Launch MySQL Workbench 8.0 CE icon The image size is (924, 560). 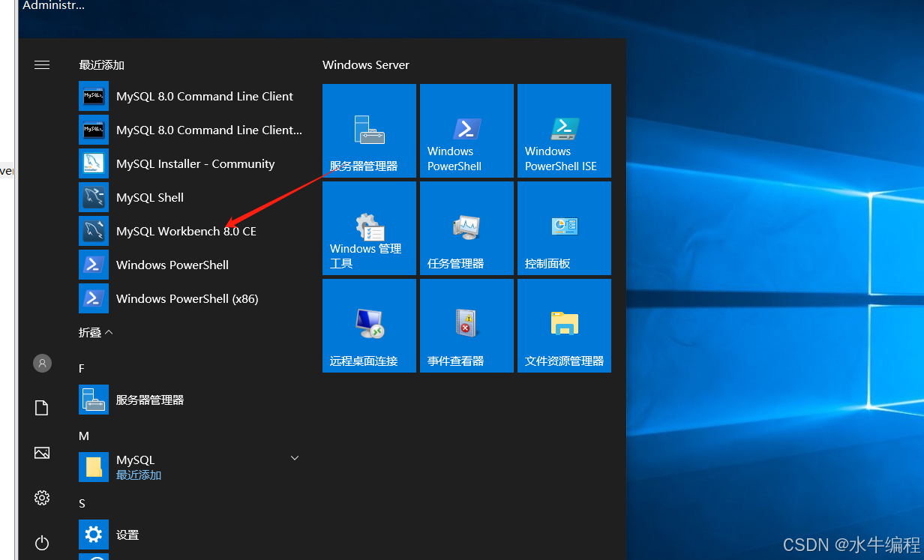pyautogui.click(x=94, y=231)
